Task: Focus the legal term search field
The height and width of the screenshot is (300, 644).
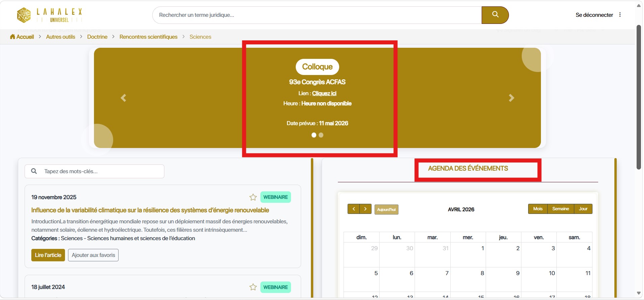Action: (317, 15)
